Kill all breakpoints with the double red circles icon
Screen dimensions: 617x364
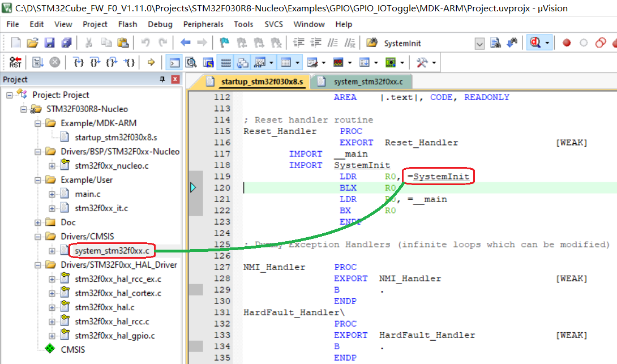pos(601,42)
